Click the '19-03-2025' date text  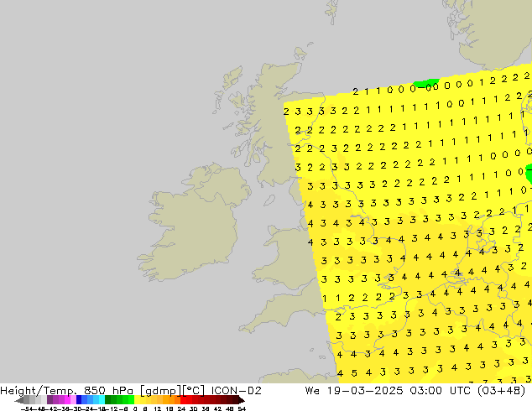[x=365, y=391]
